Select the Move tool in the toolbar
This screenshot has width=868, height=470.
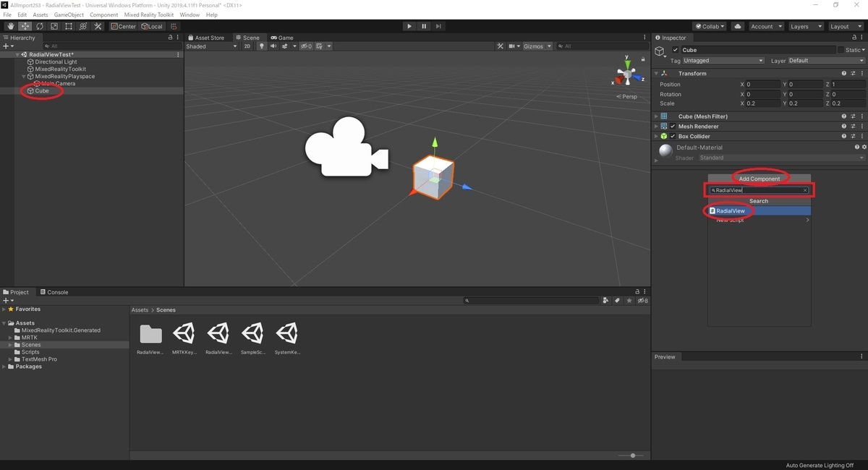pyautogui.click(x=25, y=26)
